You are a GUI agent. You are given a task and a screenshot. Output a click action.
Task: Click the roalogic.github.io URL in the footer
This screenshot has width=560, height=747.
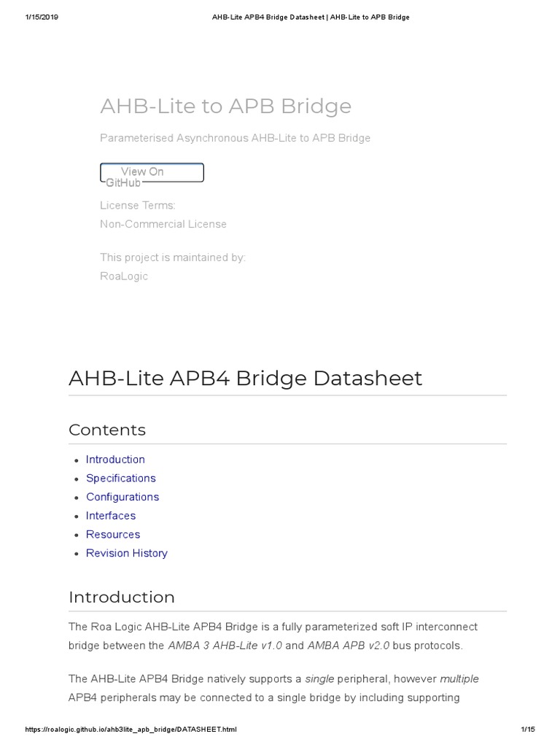point(131,729)
